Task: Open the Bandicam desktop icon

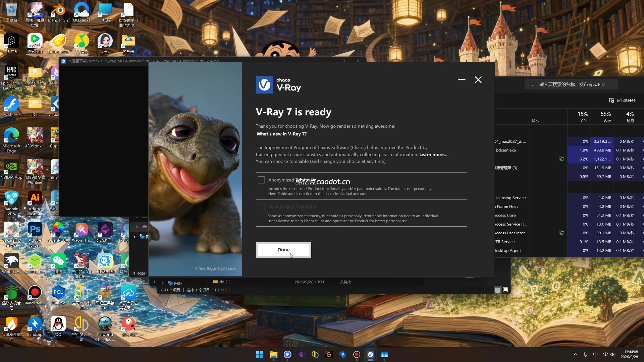Action: tap(35, 295)
